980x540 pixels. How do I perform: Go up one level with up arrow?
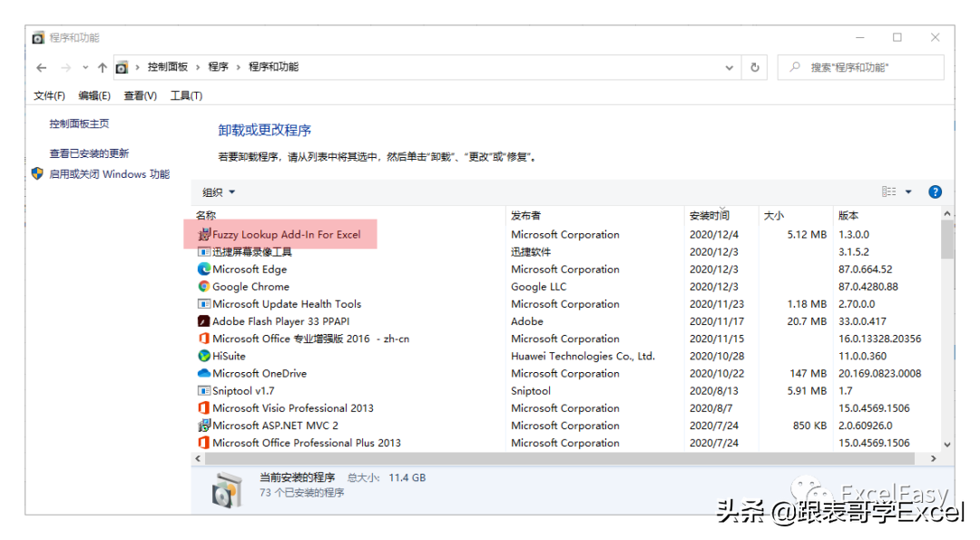click(x=103, y=67)
